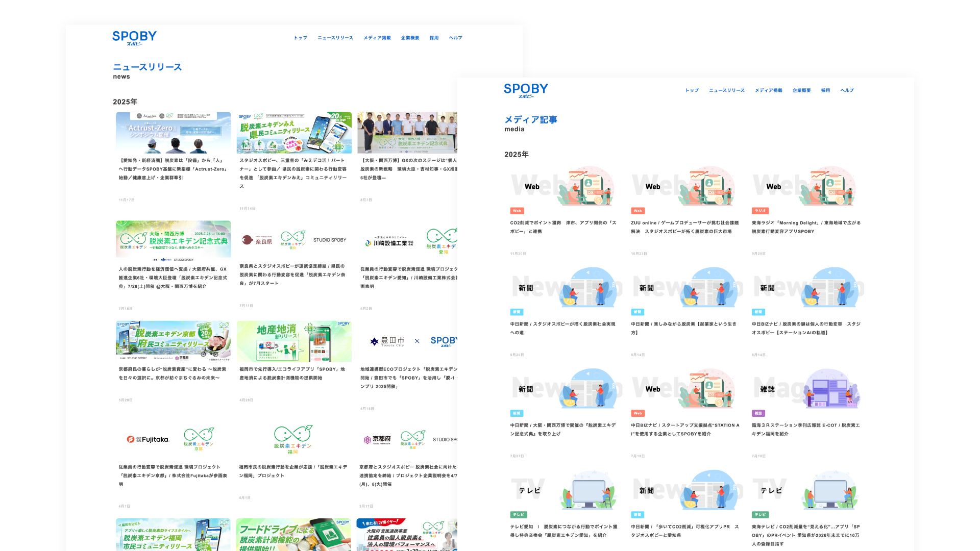Open the Actrust-Zero symposium thumbnail
980x551 pixels.
pyautogui.click(x=173, y=133)
